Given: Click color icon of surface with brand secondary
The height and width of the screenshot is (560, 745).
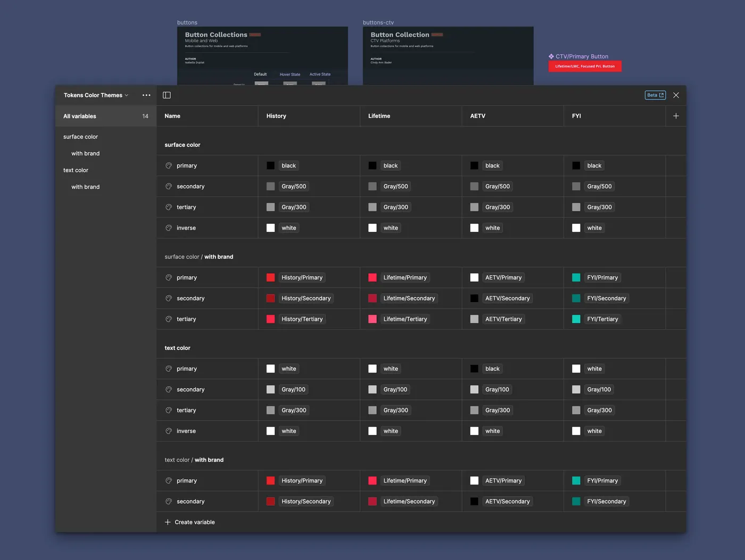Looking at the screenshot, I should 169,298.
